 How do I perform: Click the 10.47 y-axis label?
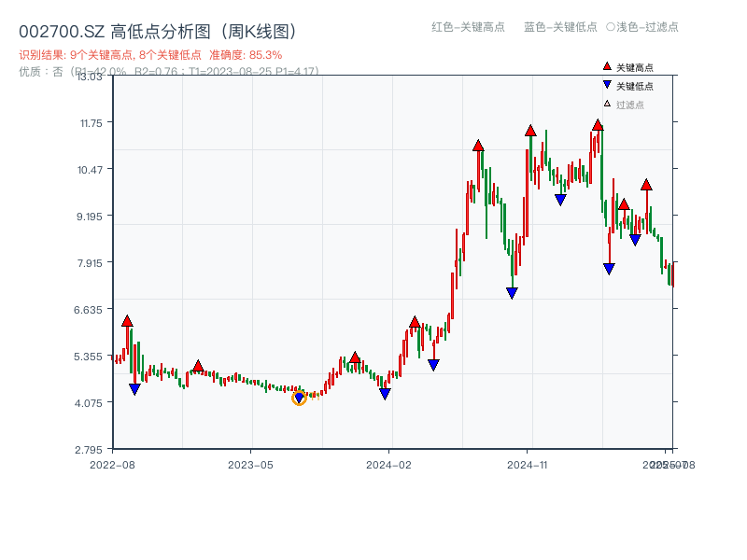click(x=90, y=170)
